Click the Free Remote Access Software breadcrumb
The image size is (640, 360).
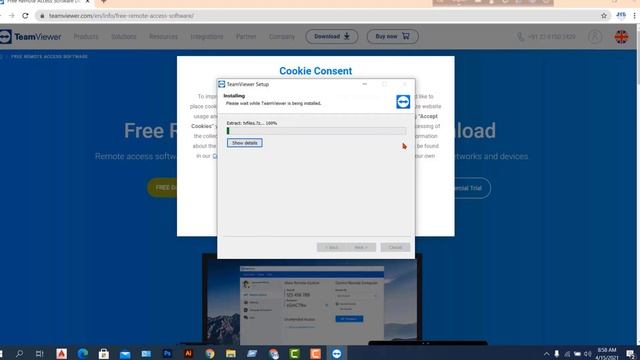[49, 57]
